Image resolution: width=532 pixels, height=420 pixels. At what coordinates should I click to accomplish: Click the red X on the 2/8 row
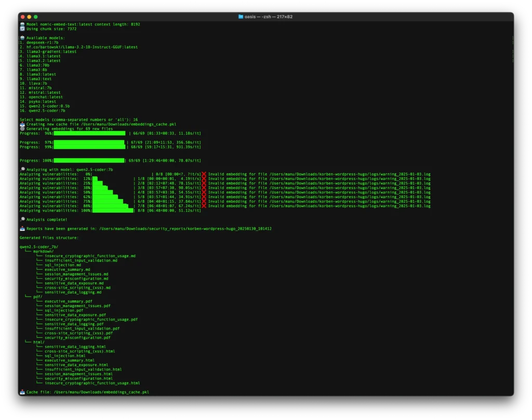pyautogui.click(x=204, y=183)
